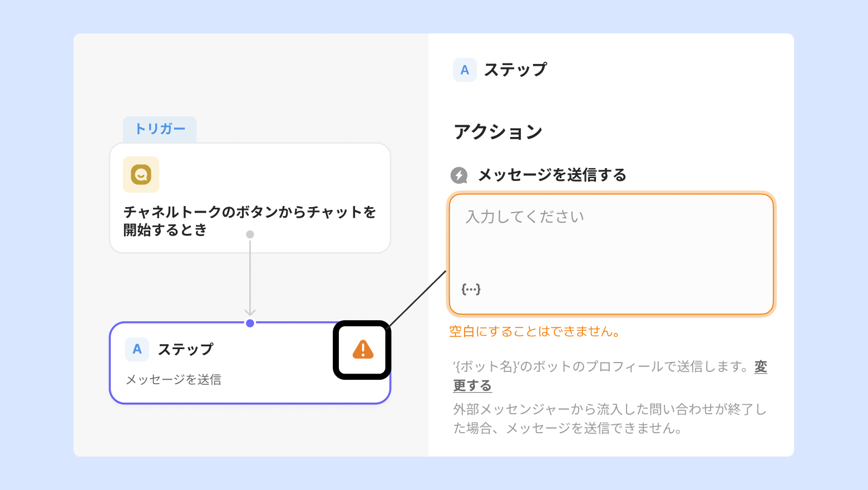Click the A icon in right panel header

(465, 70)
